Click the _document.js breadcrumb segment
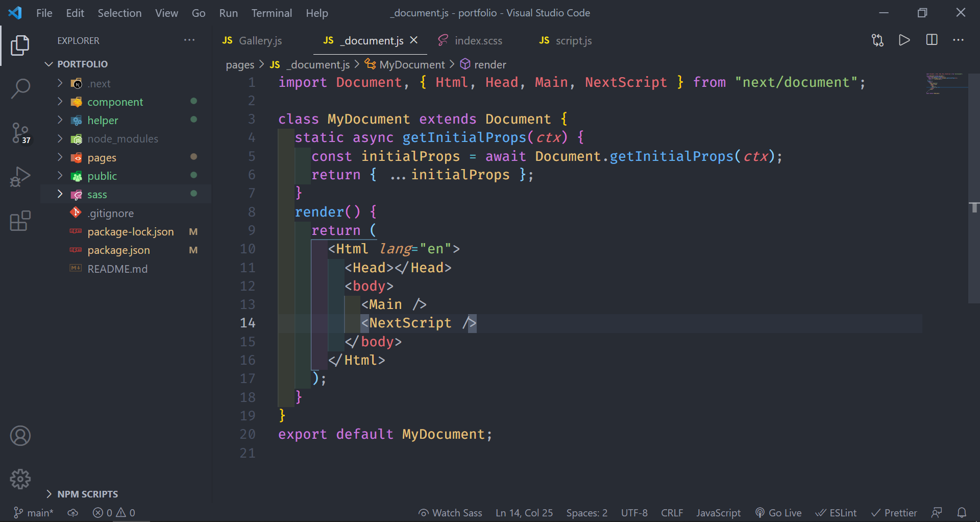The image size is (980, 522). pos(310,64)
